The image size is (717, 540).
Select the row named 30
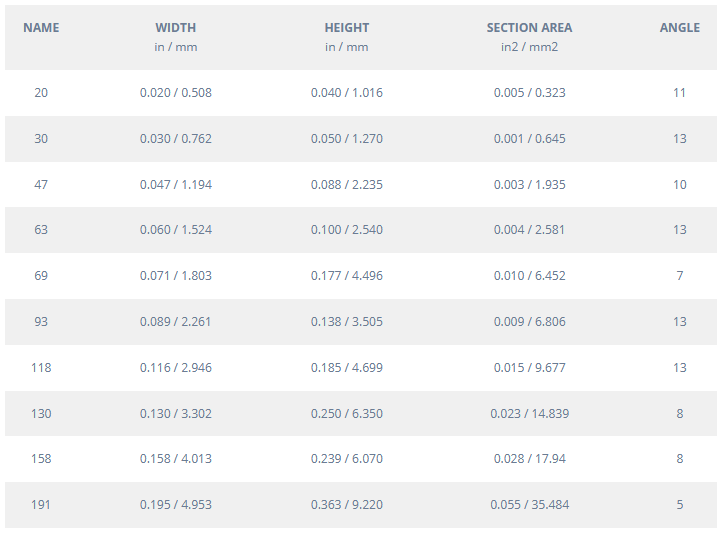pyautogui.click(x=41, y=139)
